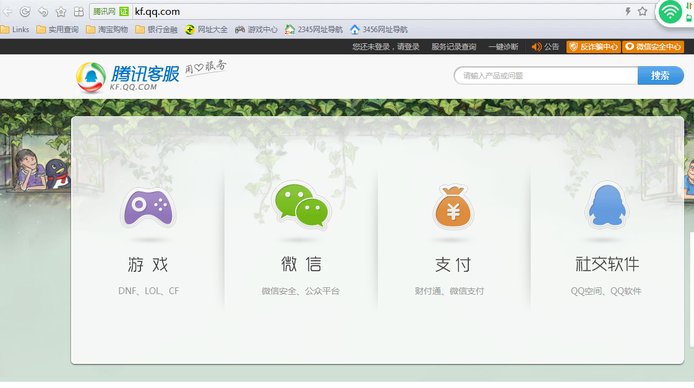This screenshot has height=388, width=694.
Task: Select the 支付 category heading
Action: [x=453, y=265]
